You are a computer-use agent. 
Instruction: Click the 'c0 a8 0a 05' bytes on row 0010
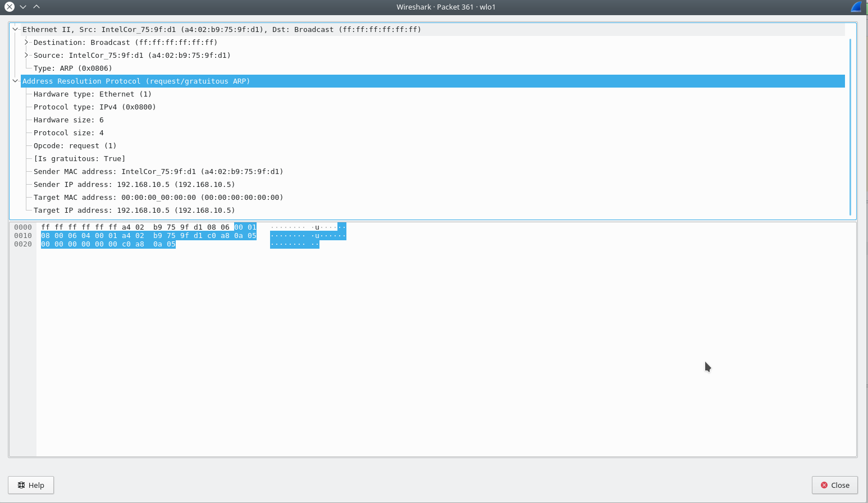[232, 236]
